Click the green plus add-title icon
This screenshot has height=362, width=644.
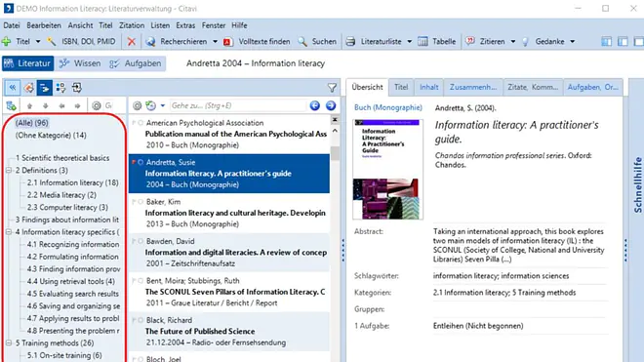pyautogui.click(x=7, y=42)
